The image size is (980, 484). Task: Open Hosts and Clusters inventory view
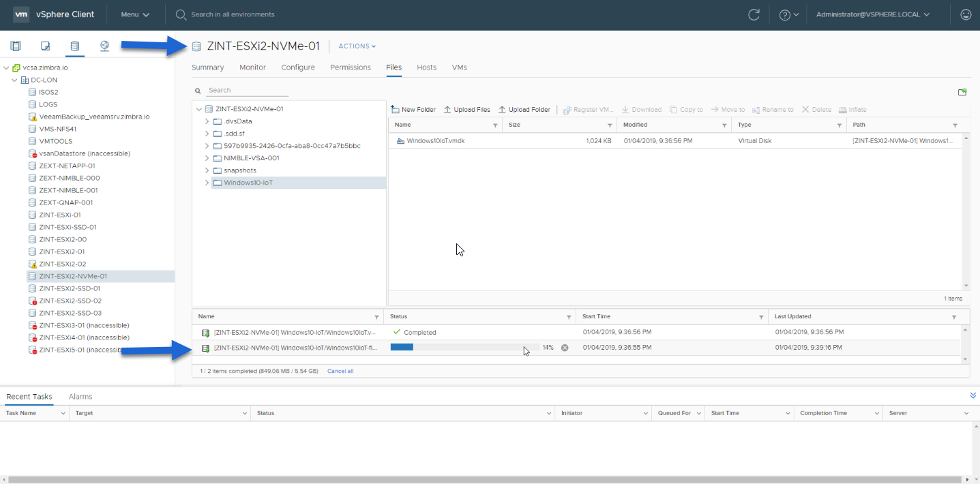pos(16,46)
